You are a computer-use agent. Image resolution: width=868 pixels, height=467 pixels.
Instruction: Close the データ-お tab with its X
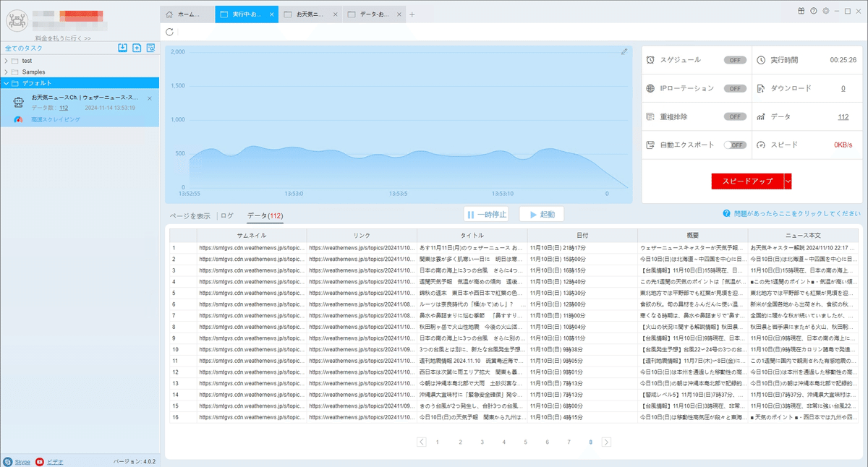[400, 14]
